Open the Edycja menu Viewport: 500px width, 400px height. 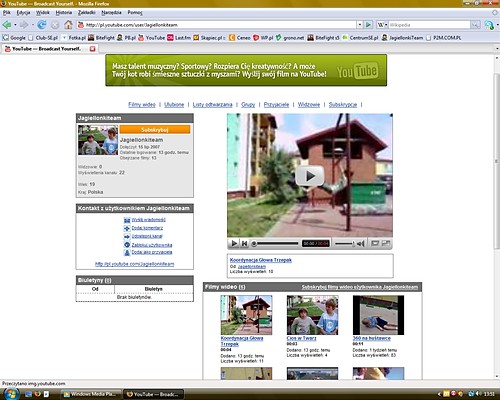tap(23, 13)
